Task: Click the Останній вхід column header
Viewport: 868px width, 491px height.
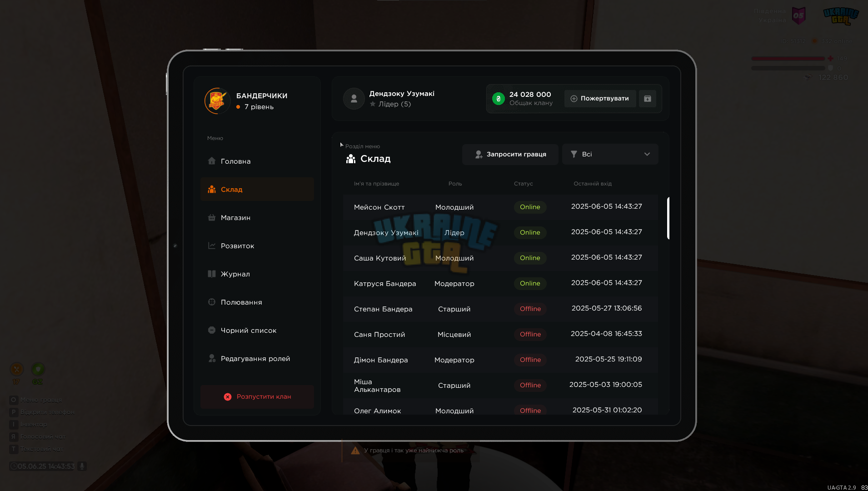Action: coord(593,184)
